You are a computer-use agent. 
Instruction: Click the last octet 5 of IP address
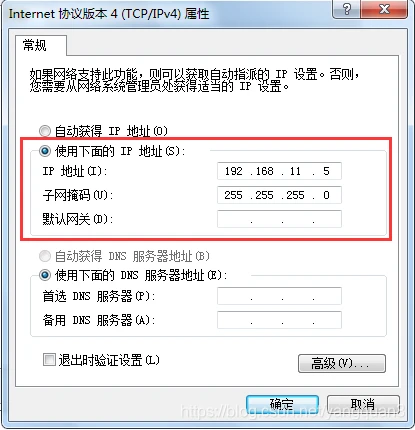point(326,171)
